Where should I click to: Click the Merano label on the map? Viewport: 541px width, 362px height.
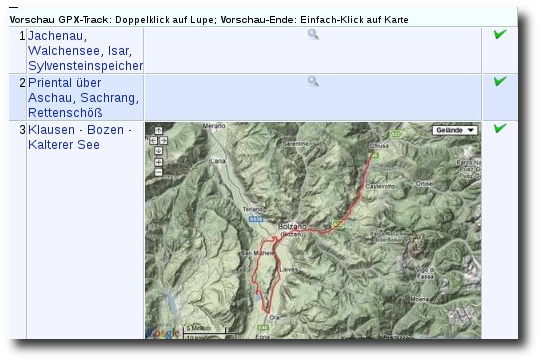tap(214, 126)
